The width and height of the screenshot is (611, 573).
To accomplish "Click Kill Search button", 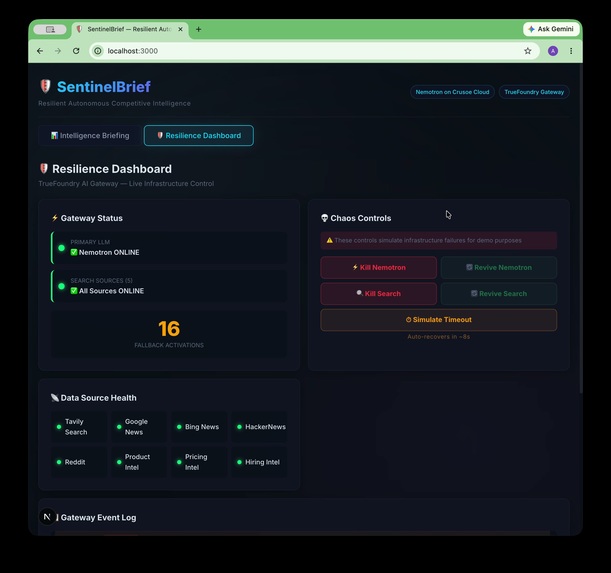I will [378, 294].
